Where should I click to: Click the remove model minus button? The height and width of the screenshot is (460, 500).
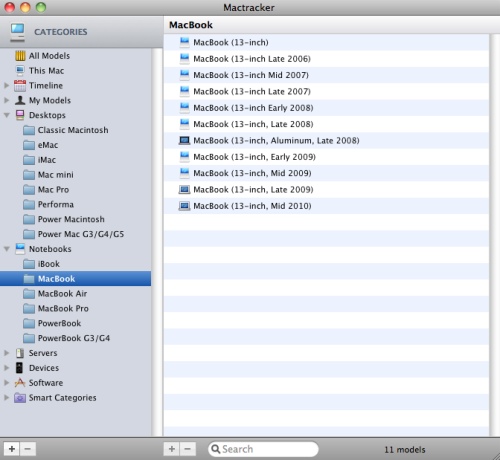(188, 449)
